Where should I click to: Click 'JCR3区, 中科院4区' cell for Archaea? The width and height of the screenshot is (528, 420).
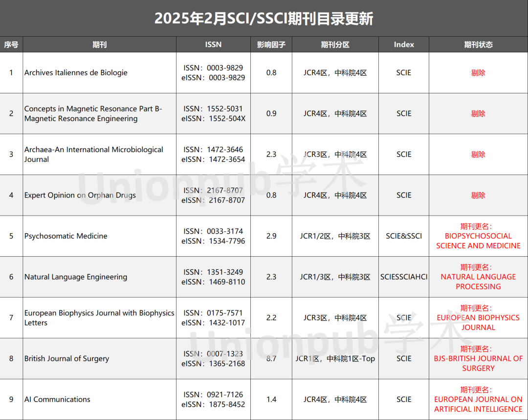(x=335, y=154)
